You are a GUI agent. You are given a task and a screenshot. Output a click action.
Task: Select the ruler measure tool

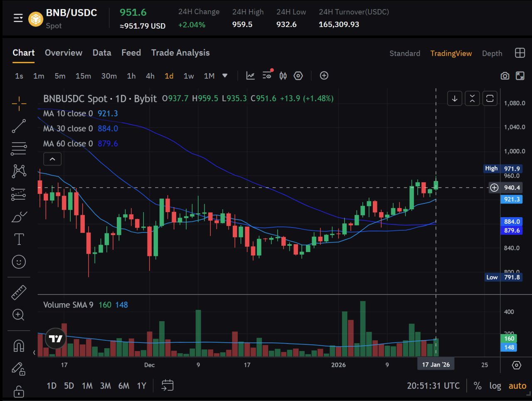click(19, 292)
